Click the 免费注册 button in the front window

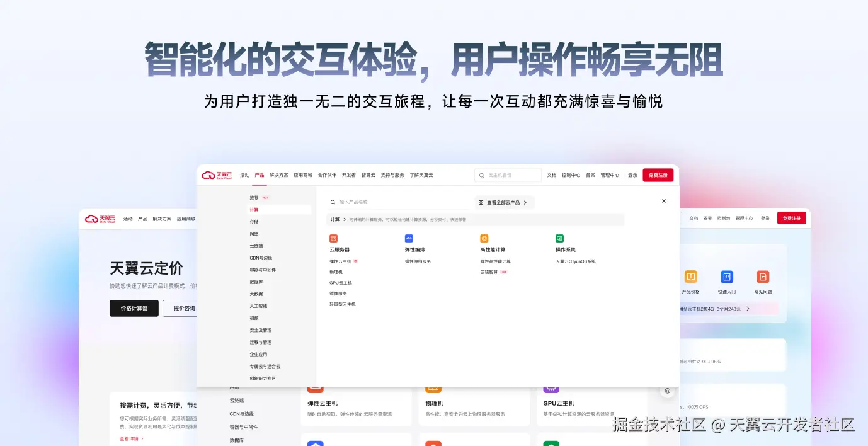pyautogui.click(x=658, y=175)
